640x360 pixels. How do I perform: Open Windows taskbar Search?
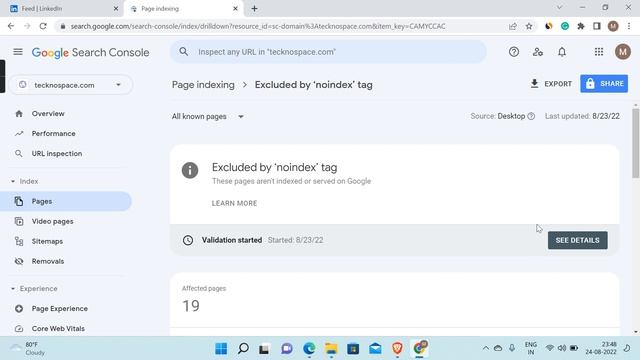tap(243, 349)
